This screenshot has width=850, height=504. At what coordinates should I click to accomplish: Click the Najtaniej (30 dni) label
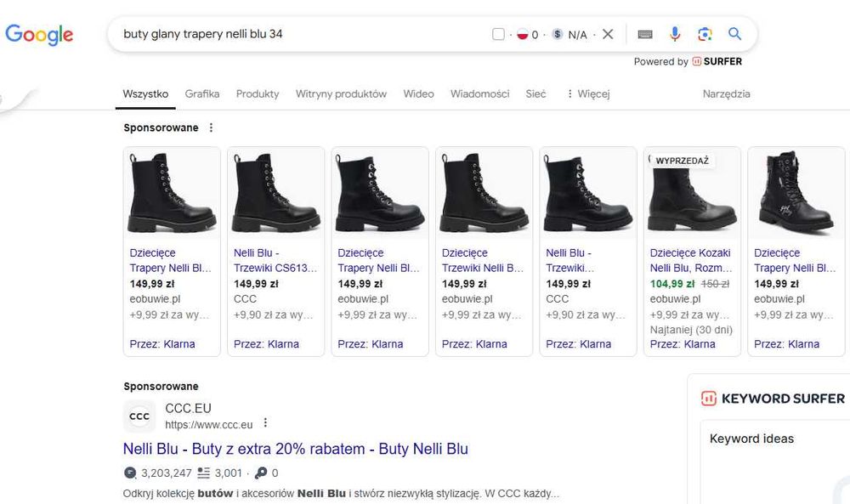[691, 330]
